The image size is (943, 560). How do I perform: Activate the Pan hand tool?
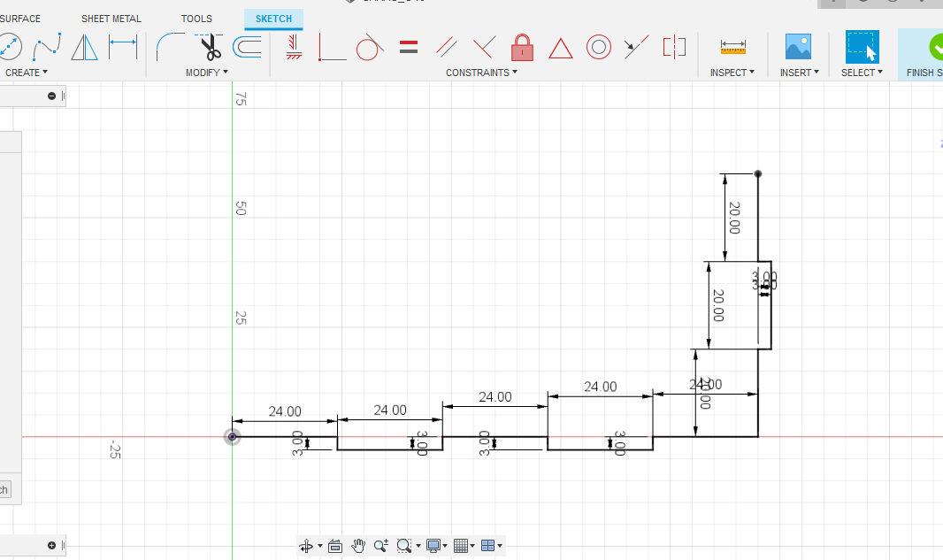[x=358, y=546]
